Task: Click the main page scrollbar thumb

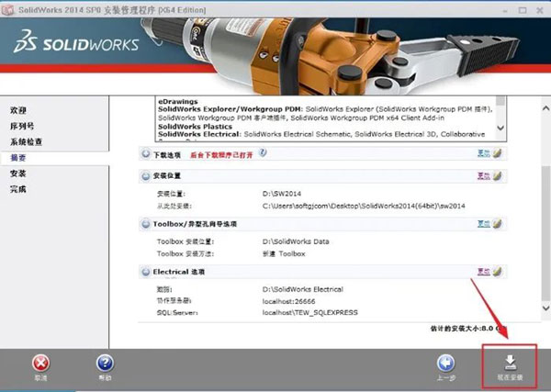Action: 545,232
